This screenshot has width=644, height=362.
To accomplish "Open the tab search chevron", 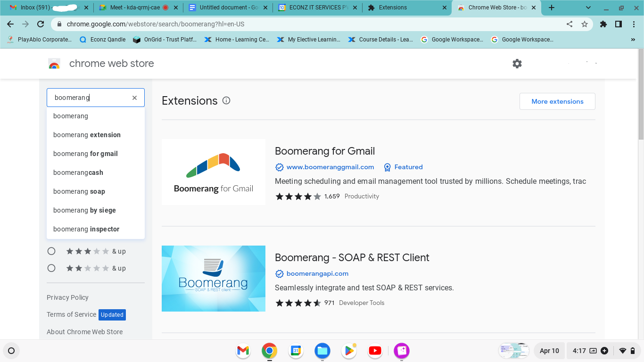I will (x=588, y=8).
